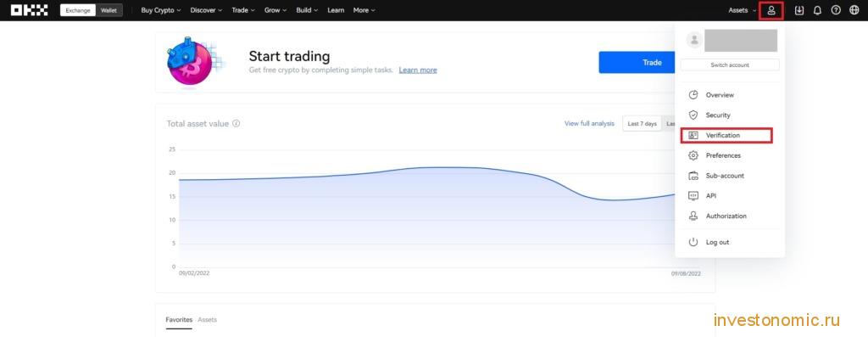
Task: Click the Log out power icon
Action: [693, 242]
